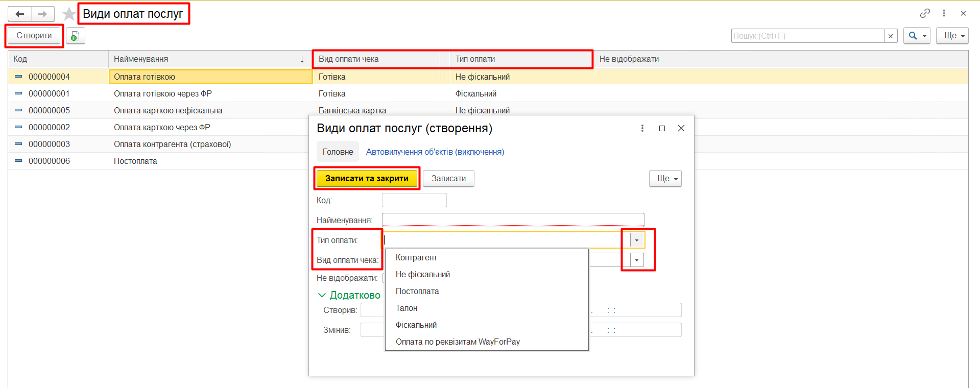Screen dimensions: 980x388
Task: Choose Оплата по реквізитам WayForPay option
Action: (458, 342)
